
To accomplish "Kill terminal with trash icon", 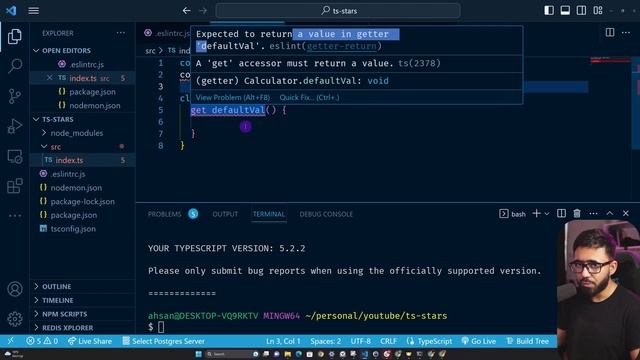I will [x=577, y=213].
